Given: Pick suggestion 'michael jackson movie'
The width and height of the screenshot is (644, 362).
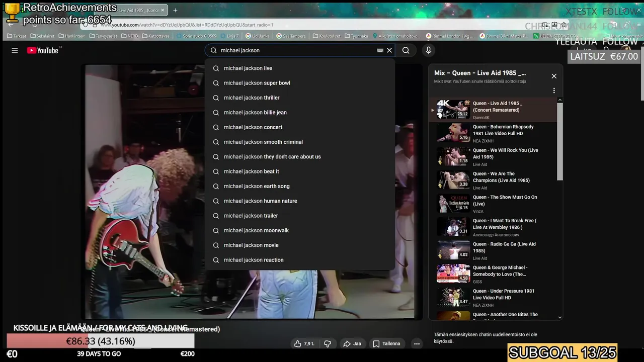Looking at the screenshot, I should (300, 245).
